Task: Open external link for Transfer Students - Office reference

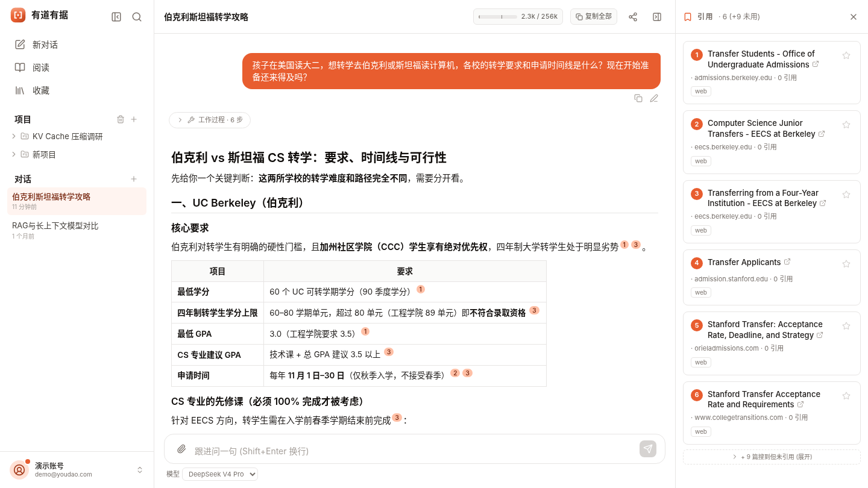Action: pyautogui.click(x=816, y=64)
